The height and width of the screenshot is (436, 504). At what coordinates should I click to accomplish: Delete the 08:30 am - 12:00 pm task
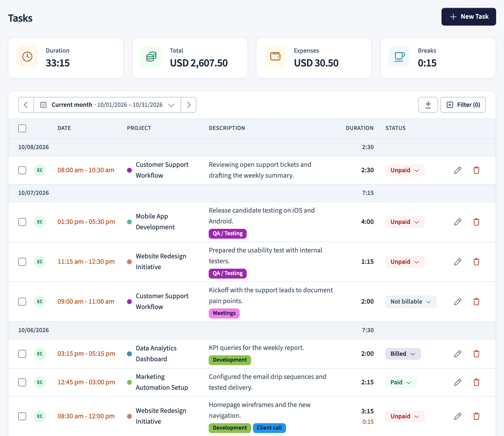pyautogui.click(x=476, y=416)
